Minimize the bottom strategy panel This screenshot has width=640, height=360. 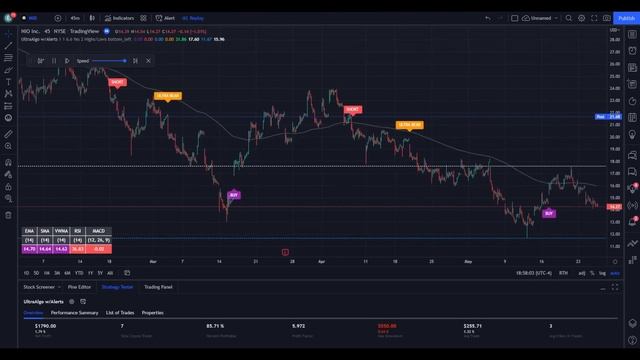point(602,288)
